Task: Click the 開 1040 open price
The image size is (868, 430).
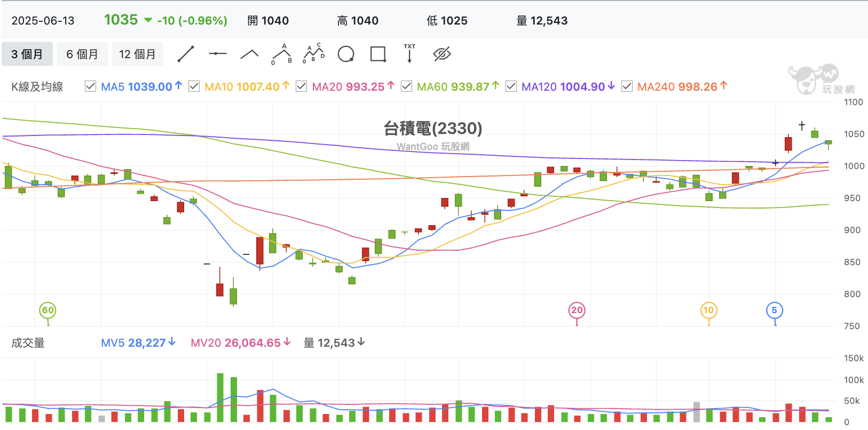Action: (268, 21)
